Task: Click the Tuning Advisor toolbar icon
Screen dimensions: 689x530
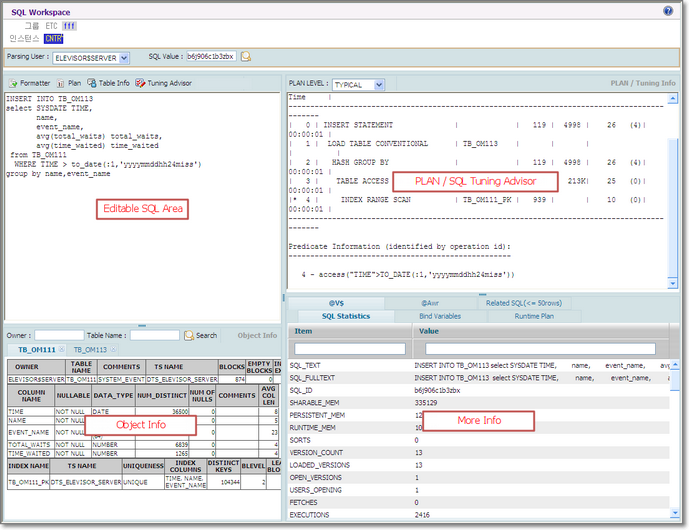Action: tap(140, 83)
